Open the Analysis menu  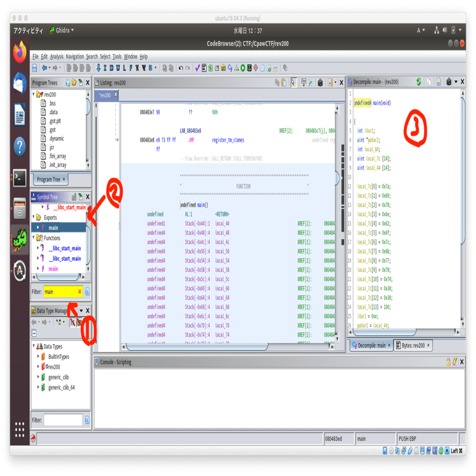57,57
